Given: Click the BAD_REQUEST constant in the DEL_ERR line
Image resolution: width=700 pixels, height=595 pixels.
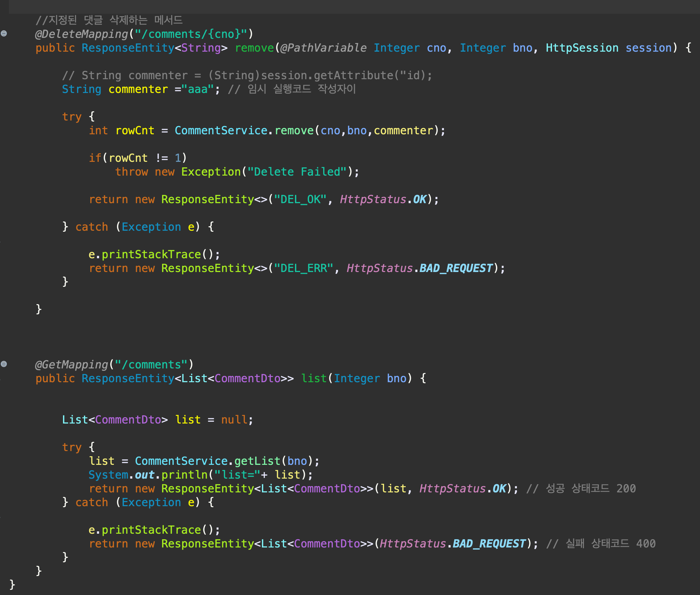Looking at the screenshot, I should [x=456, y=268].
